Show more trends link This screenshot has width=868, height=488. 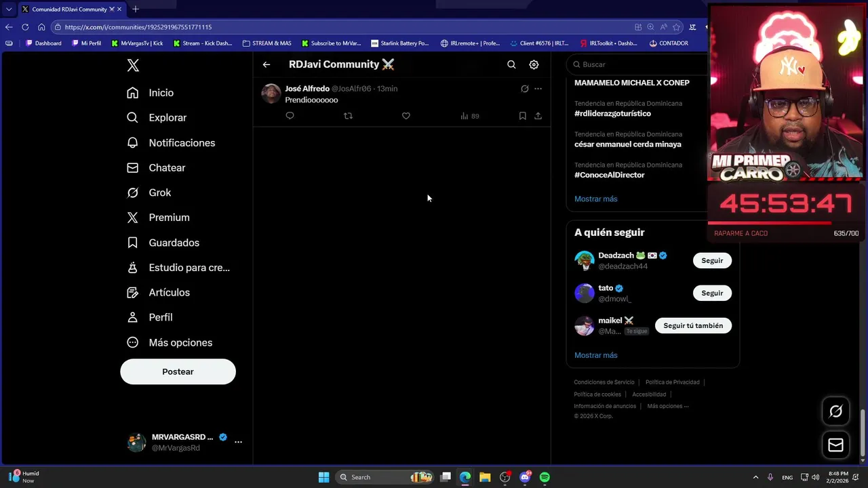pos(596,199)
